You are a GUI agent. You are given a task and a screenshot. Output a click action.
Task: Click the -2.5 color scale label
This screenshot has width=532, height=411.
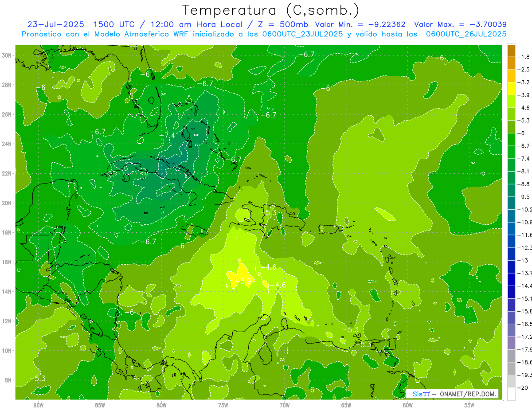tap(524, 70)
